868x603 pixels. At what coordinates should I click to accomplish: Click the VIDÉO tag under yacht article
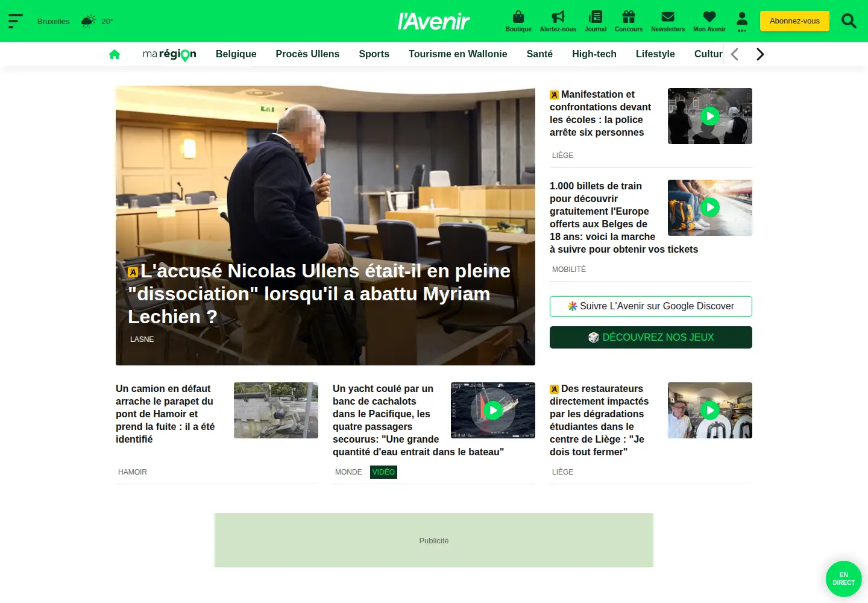[383, 472]
